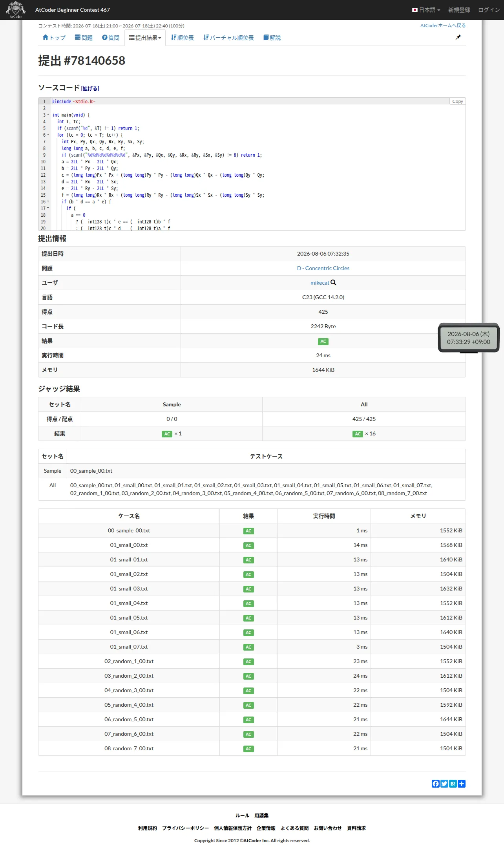
Task: Collapse the nested if at line 17
Action: click(x=48, y=208)
